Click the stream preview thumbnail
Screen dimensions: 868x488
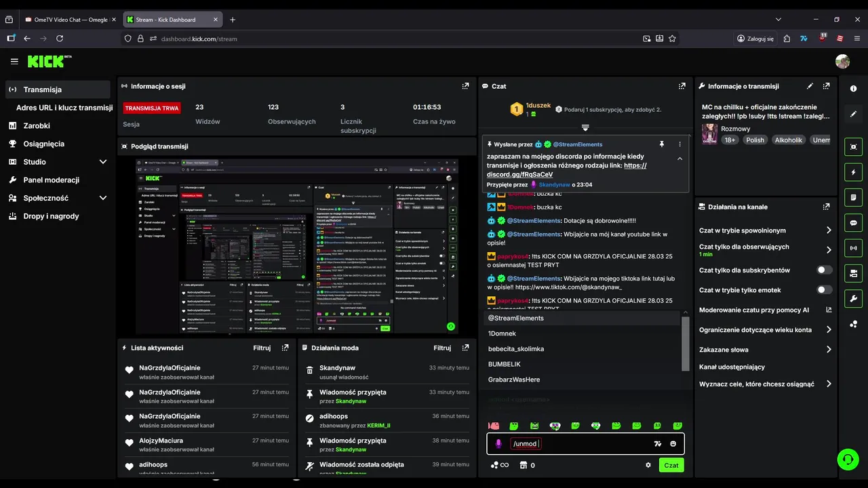tap(297, 246)
